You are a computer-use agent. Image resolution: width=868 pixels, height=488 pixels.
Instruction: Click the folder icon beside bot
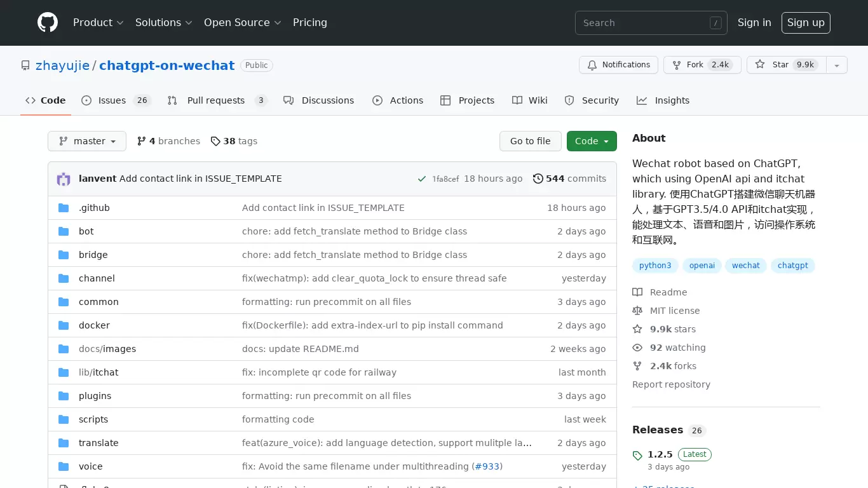(64, 231)
